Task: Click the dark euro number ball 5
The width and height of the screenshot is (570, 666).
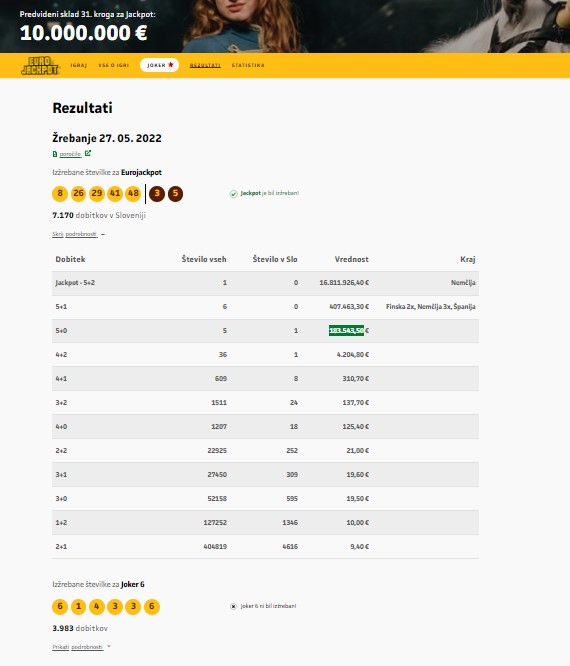Action: click(x=175, y=194)
